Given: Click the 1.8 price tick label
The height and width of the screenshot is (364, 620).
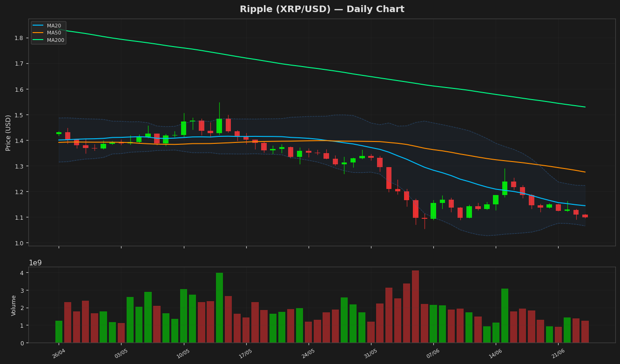Looking at the screenshot, I should [19, 38].
